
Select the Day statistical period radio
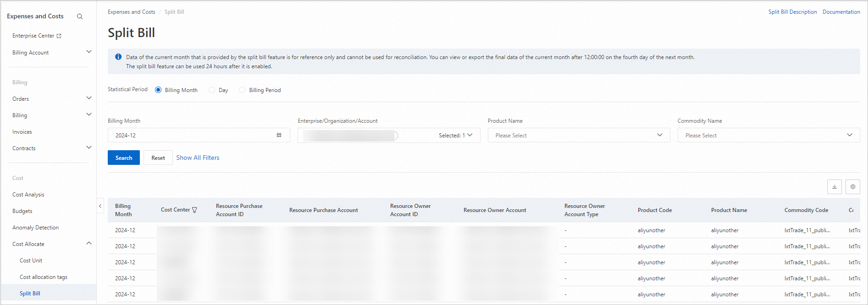[x=212, y=90]
